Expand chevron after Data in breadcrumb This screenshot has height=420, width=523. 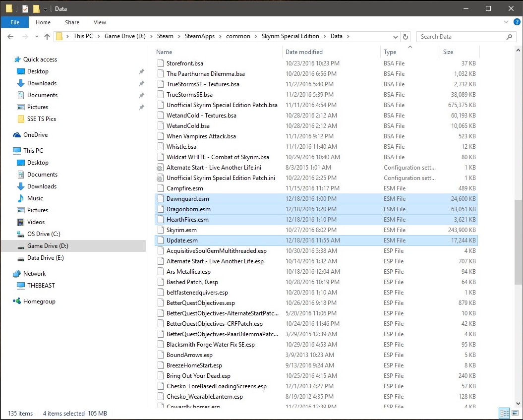[x=348, y=36]
